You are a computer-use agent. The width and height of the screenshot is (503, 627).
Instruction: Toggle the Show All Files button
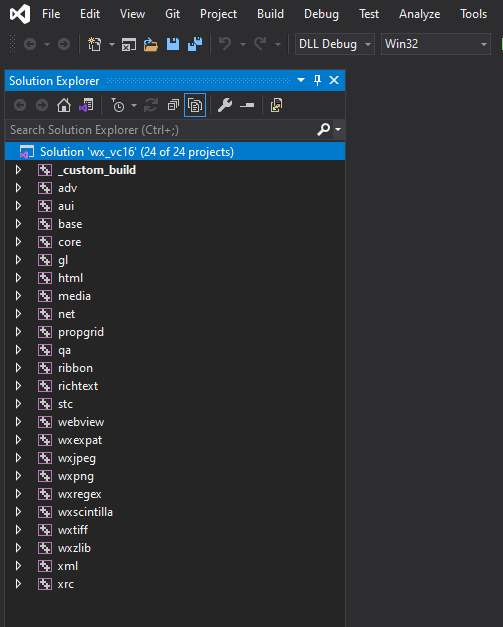pyautogui.click(x=195, y=106)
